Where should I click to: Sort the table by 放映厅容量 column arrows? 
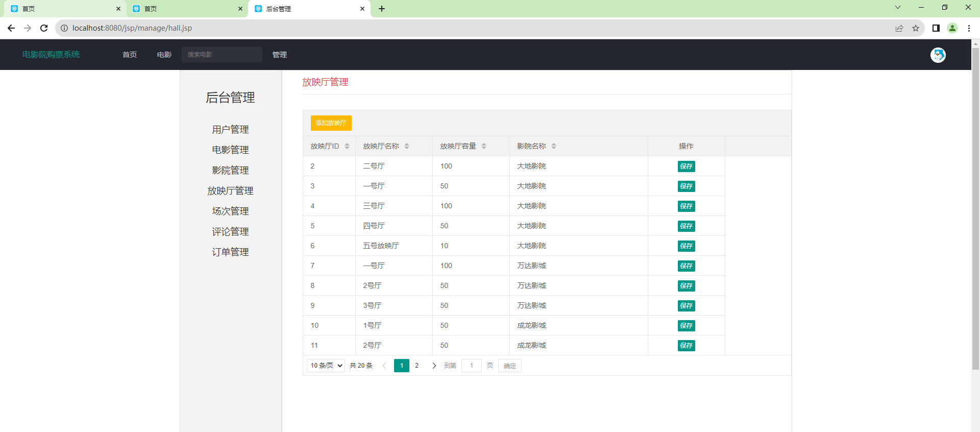tap(484, 146)
